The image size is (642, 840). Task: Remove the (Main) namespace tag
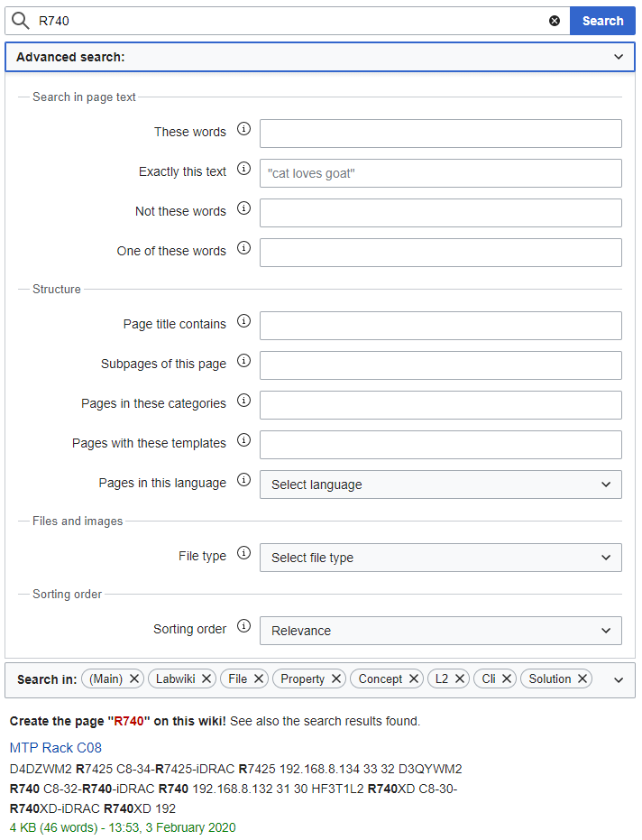click(x=134, y=678)
